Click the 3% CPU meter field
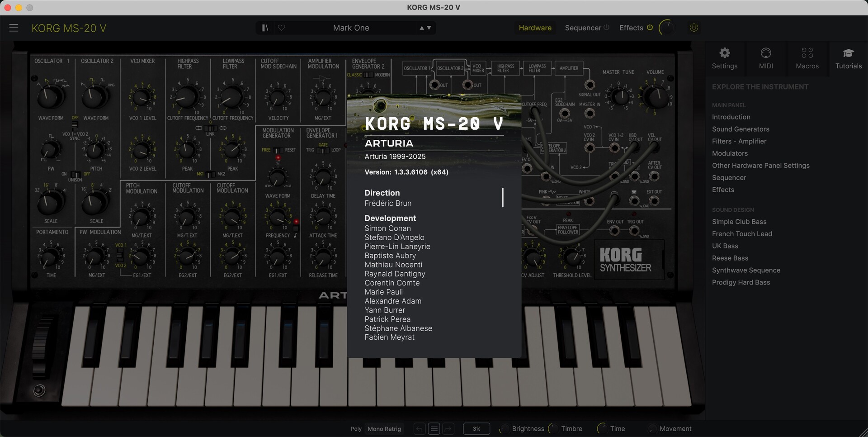This screenshot has width=868, height=437. click(x=476, y=429)
